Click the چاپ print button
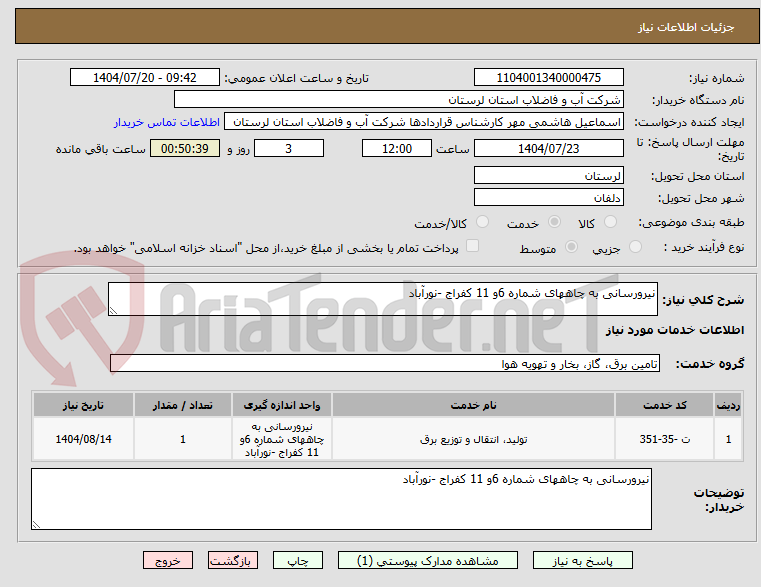 click(298, 560)
